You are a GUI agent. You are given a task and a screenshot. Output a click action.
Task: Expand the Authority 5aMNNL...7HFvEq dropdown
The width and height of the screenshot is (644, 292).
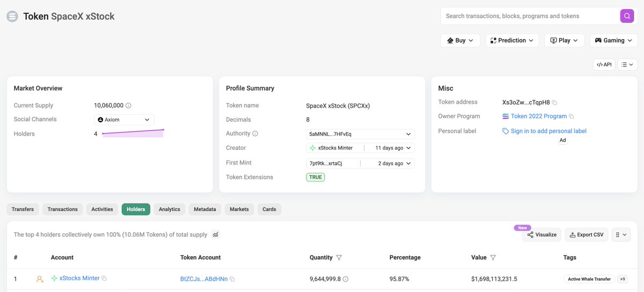click(360, 134)
